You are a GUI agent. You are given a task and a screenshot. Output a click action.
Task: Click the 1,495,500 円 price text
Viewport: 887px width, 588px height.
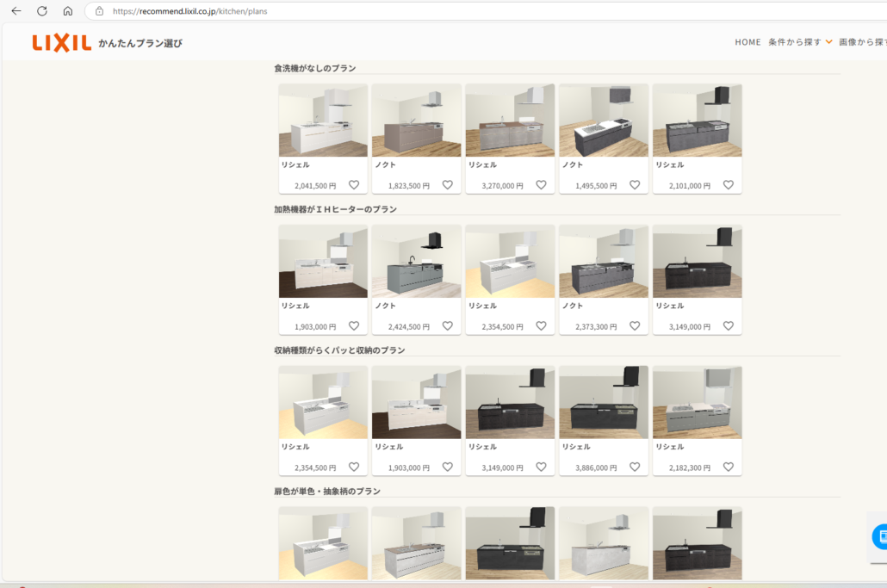(x=596, y=185)
